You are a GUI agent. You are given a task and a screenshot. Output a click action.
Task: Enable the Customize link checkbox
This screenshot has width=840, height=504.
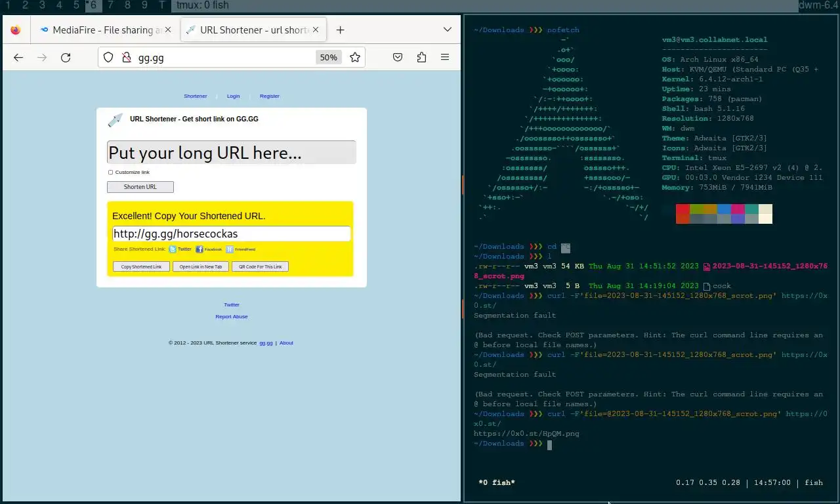pyautogui.click(x=111, y=173)
